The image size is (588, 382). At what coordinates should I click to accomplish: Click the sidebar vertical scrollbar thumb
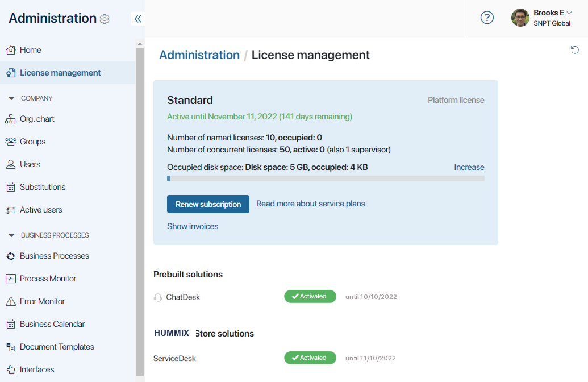(140, 212)
